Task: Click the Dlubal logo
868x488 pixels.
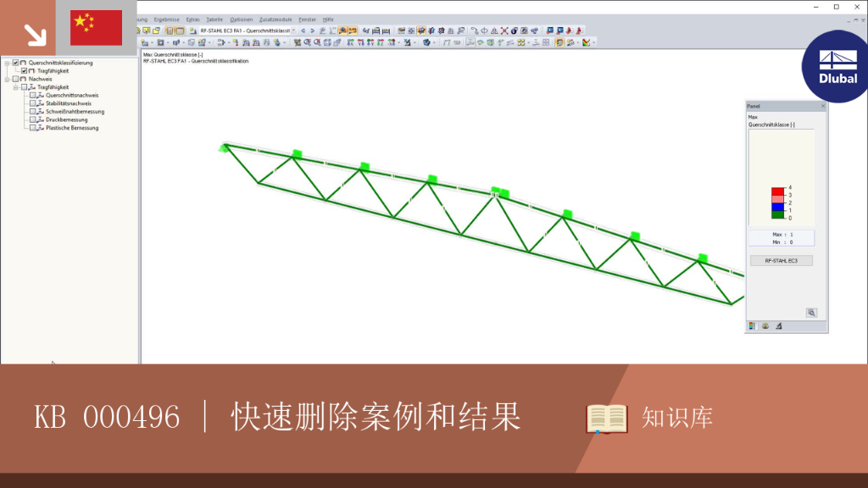Action: [837, 67]
